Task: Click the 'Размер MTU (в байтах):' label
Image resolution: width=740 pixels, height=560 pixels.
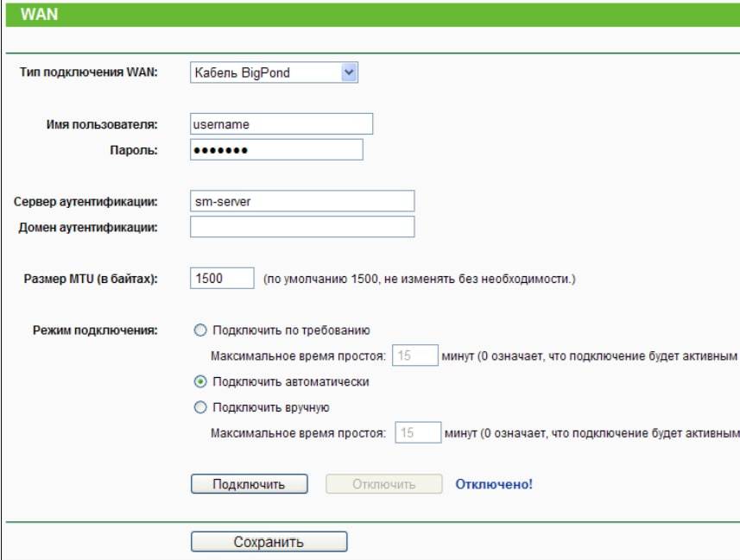Action: (96, 279)
